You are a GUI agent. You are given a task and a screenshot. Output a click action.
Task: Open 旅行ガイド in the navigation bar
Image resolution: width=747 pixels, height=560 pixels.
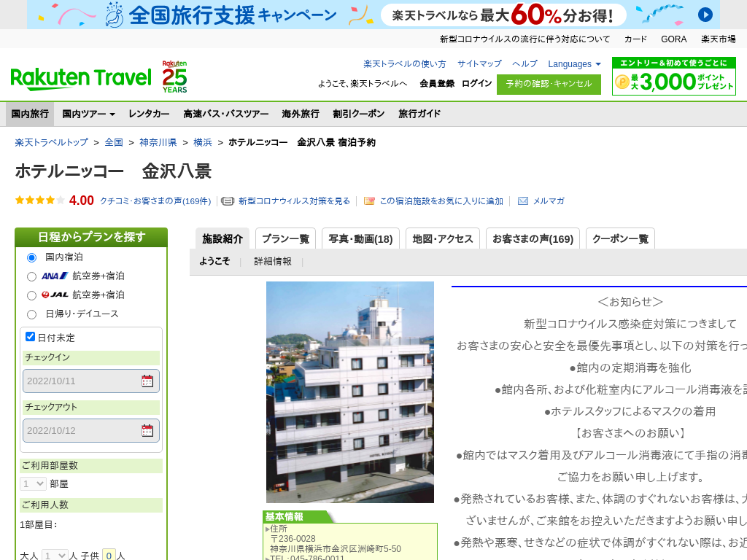pos(419,114)
